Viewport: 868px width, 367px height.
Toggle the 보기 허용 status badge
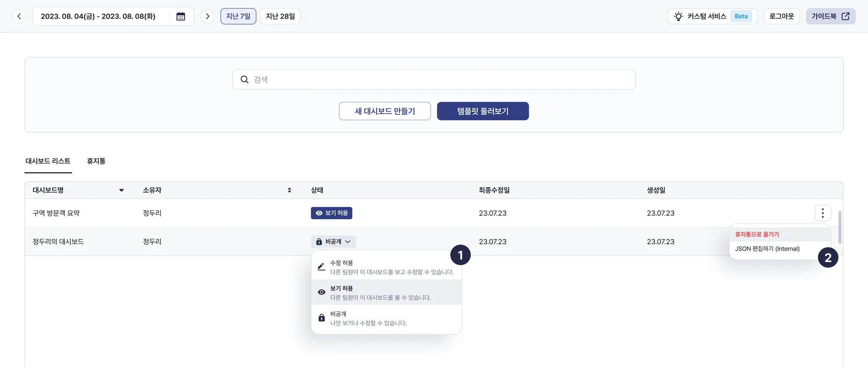pyautogui.click(x=331, y=213)
